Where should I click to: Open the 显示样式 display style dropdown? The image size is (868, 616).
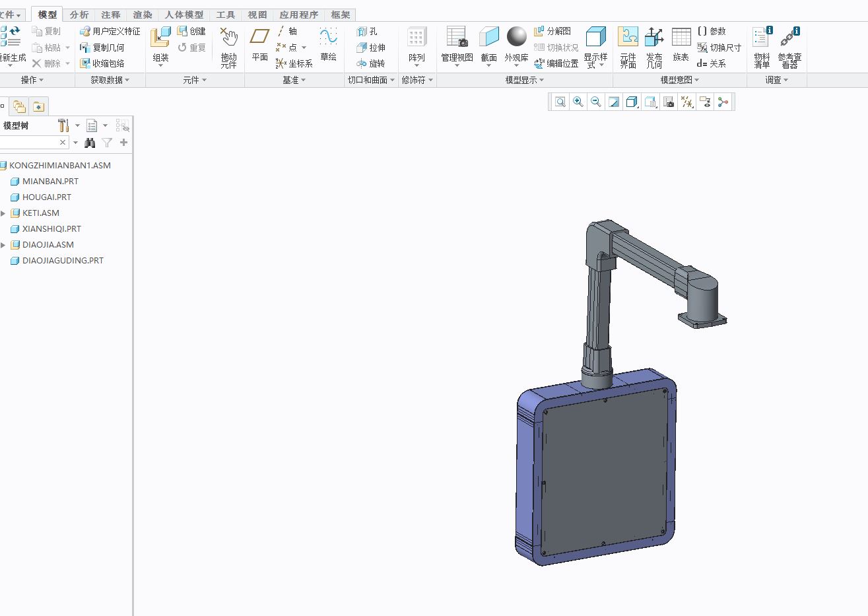tap(595, 46)
